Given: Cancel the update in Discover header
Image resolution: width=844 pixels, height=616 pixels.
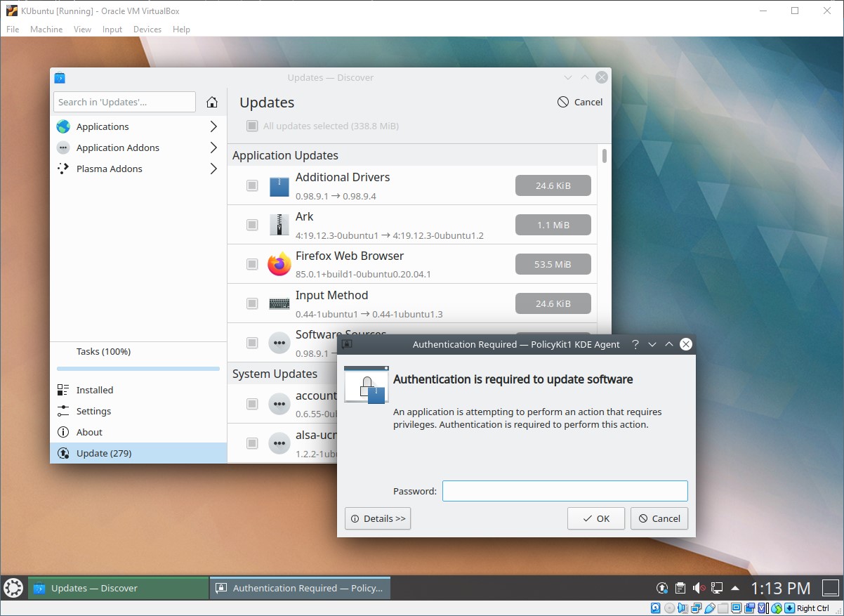Looking at the screenshot, I should (580, 102).
